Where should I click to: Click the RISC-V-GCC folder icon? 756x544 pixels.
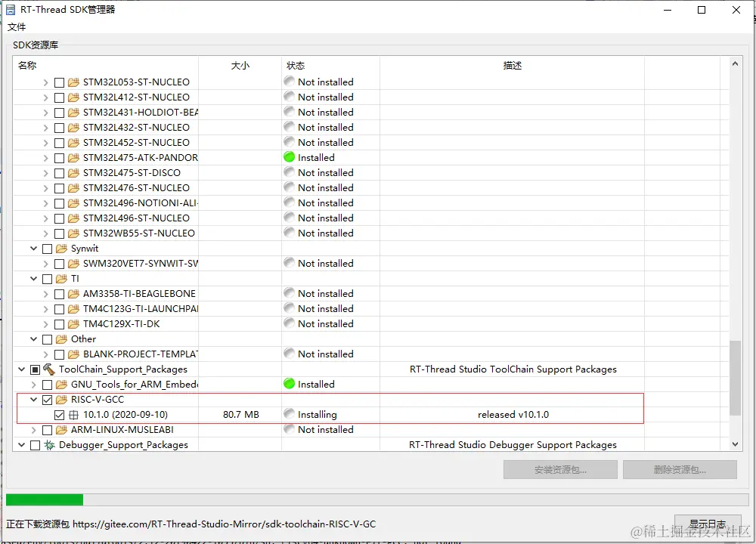[61, 400]
